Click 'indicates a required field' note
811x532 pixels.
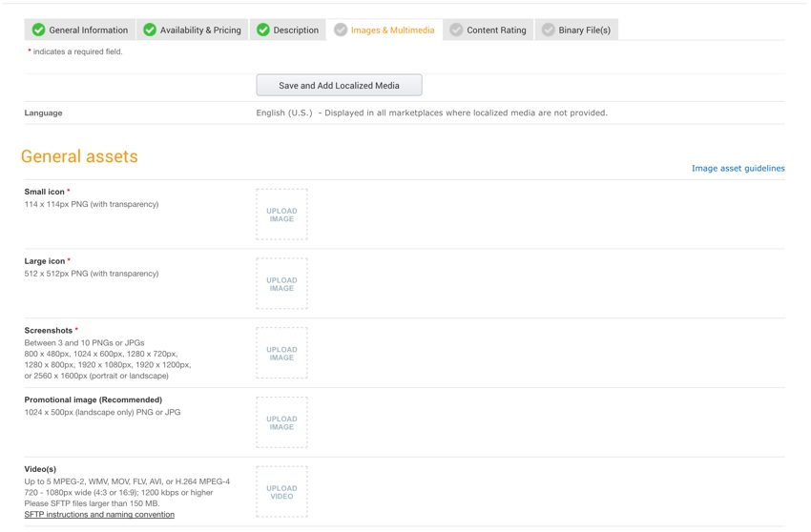(77, 51)
